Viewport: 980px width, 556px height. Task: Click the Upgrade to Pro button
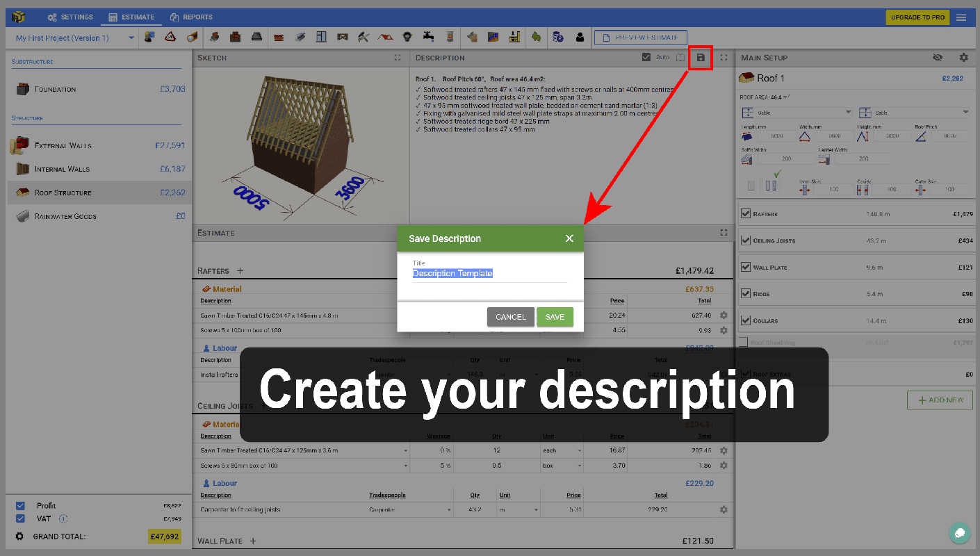pyautogui.click(x=917, y=17)
